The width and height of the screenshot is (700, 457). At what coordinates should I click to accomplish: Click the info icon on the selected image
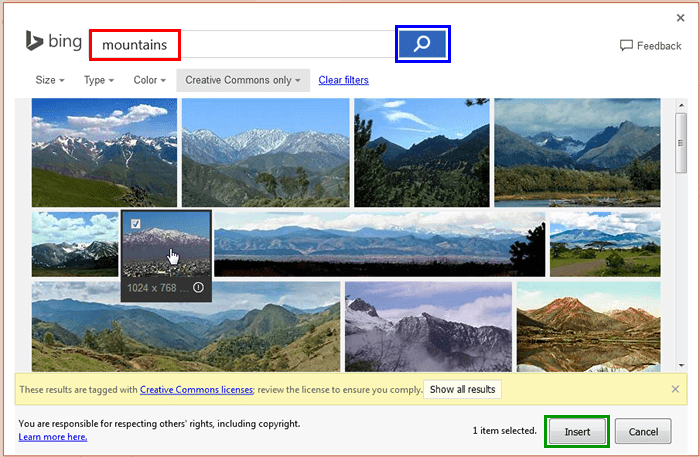(x=198, y=287)
